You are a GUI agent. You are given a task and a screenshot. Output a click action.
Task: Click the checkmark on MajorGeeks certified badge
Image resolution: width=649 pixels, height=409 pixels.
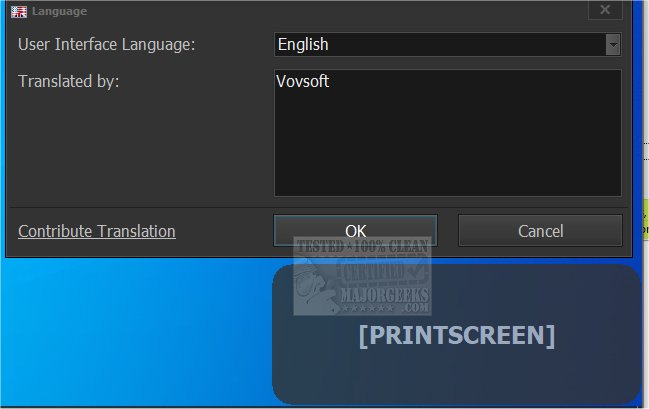pyautogui.click(x=418, y=268)
